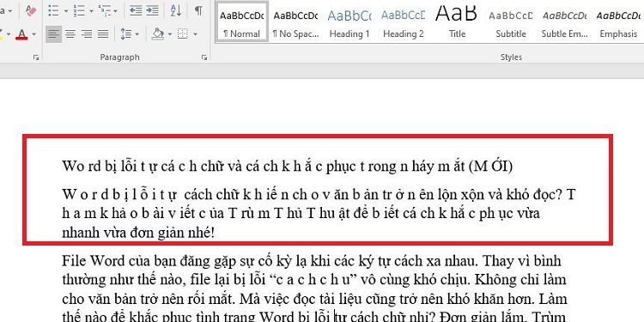Toggle Center alignment
644x322 pixels.
coord(70,34)
